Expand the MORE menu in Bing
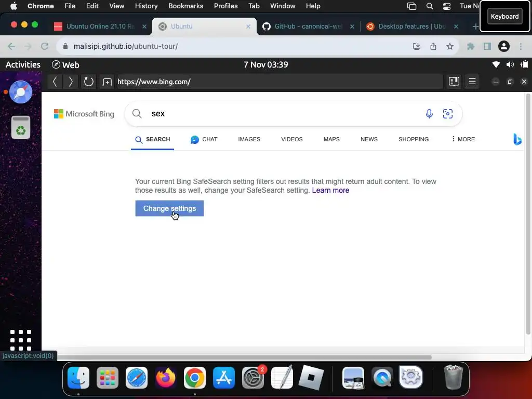Screen dimensions: 532x399 click(463, 139)
